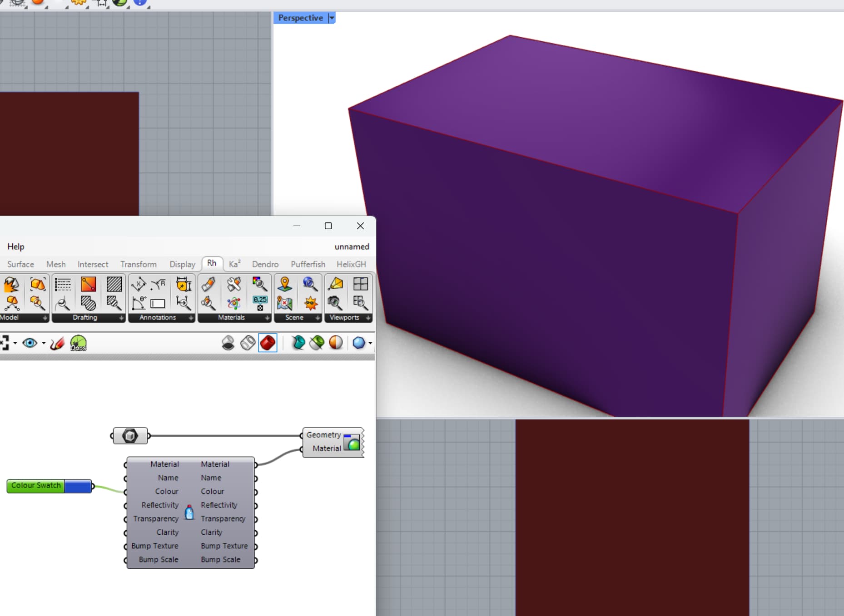Open the eye preview dropdown arrow

pos(44,343)
